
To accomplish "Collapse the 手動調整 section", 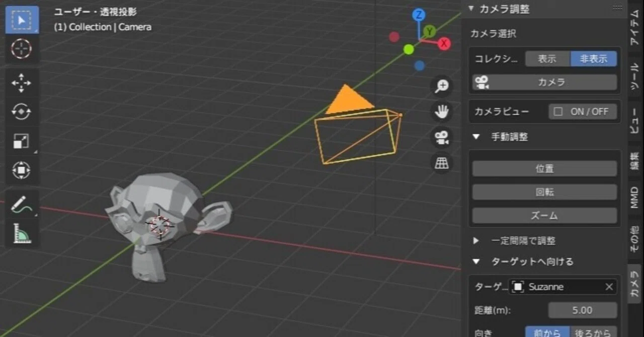I will 476,137.
